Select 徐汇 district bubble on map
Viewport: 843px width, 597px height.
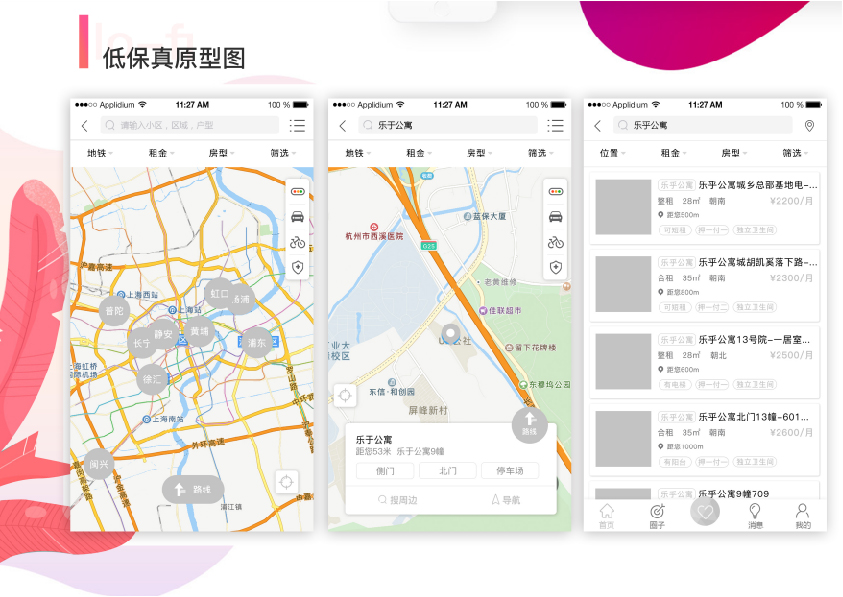tap(152, 379)
